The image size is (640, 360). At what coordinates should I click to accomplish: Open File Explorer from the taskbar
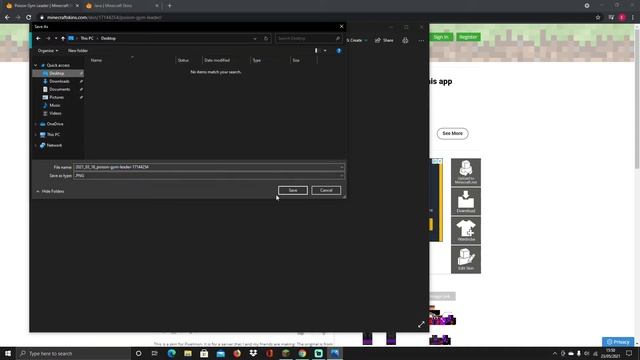[188, 353]
